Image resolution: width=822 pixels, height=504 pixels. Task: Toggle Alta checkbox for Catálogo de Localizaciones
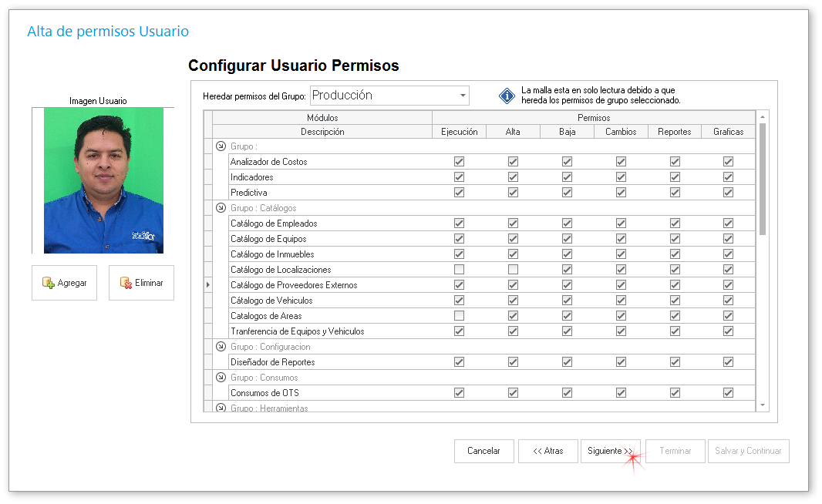click(x=513, y=270)
